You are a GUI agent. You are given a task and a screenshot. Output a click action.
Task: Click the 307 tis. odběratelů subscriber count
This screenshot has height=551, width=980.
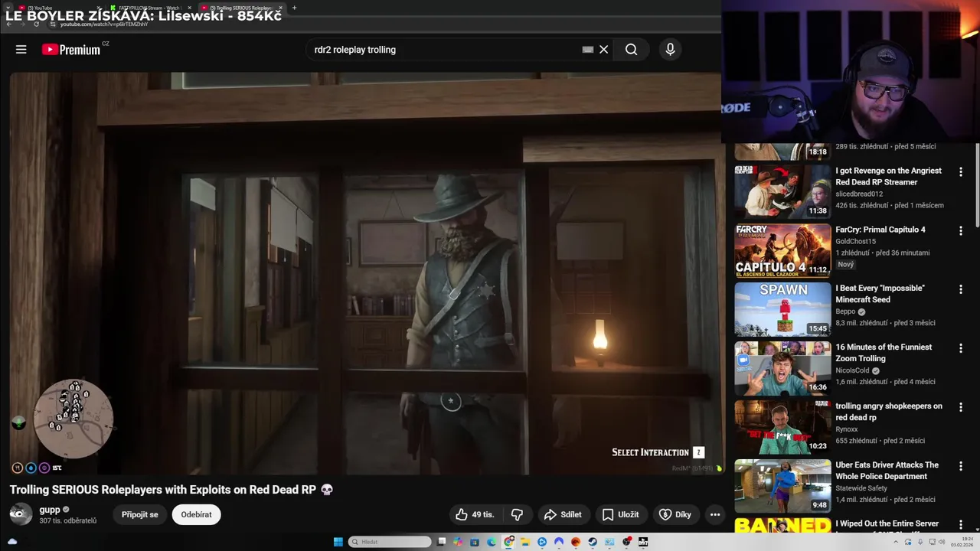(x=68, y=521)
